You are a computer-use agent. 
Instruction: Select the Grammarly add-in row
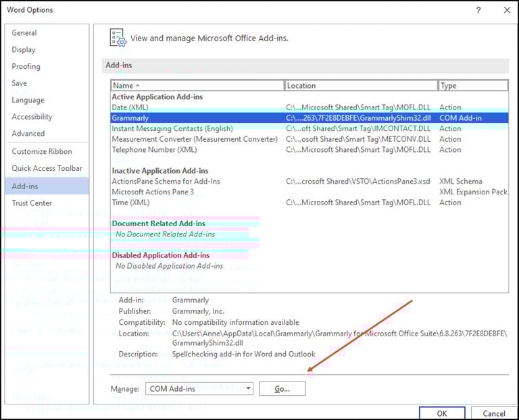tap(309, 118)
